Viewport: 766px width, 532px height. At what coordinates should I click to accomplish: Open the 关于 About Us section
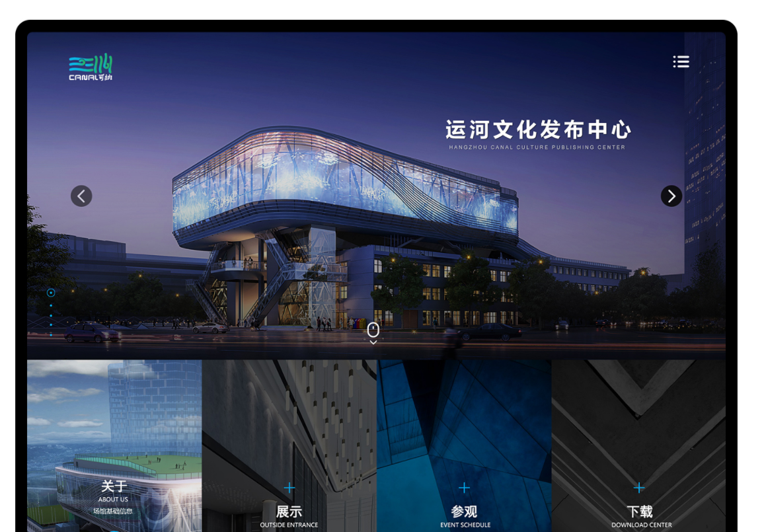pos(114,488)
